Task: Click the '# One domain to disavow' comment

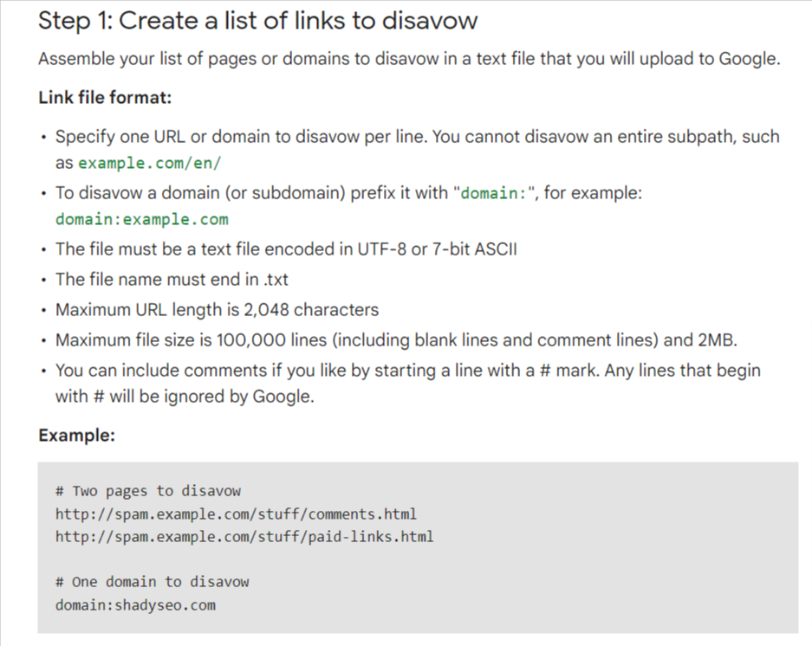Action: [153, 582]
